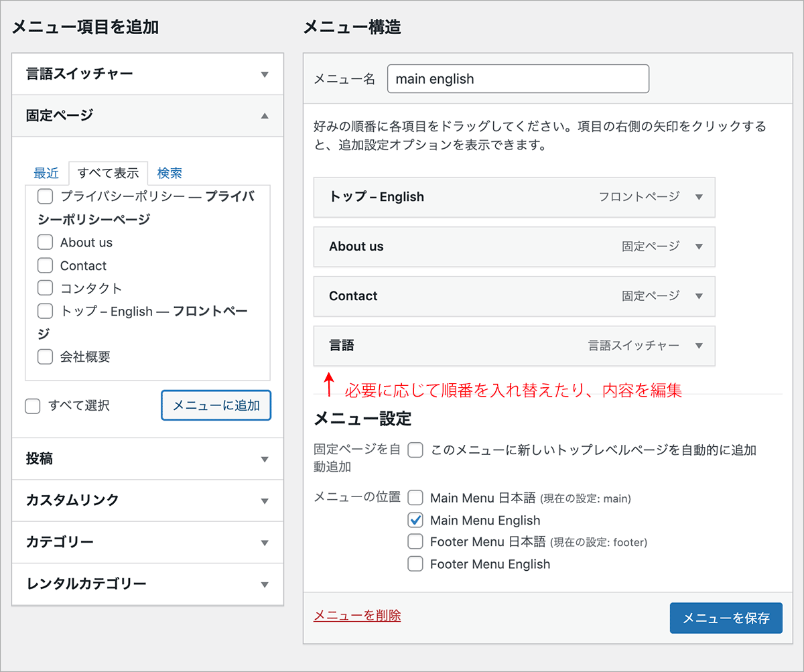
Task: Click the メニュー名 text field
Action: pyautogui.click(x=518, y=79)
